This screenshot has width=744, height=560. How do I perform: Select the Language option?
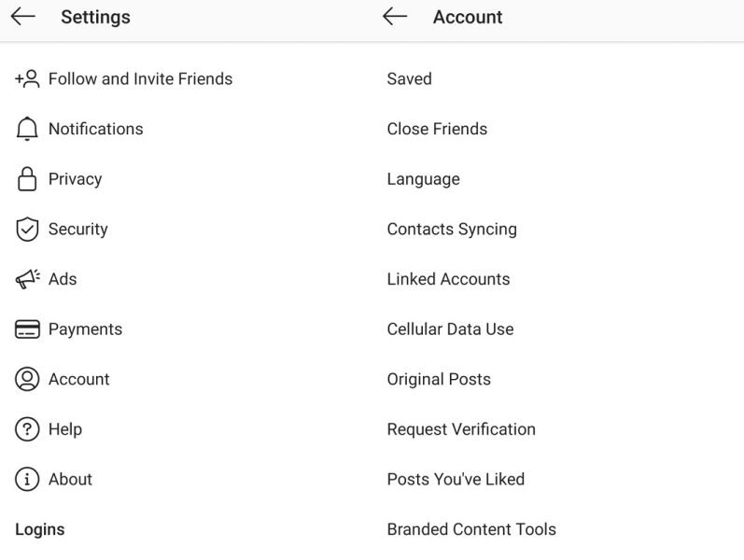coord(423,179)
